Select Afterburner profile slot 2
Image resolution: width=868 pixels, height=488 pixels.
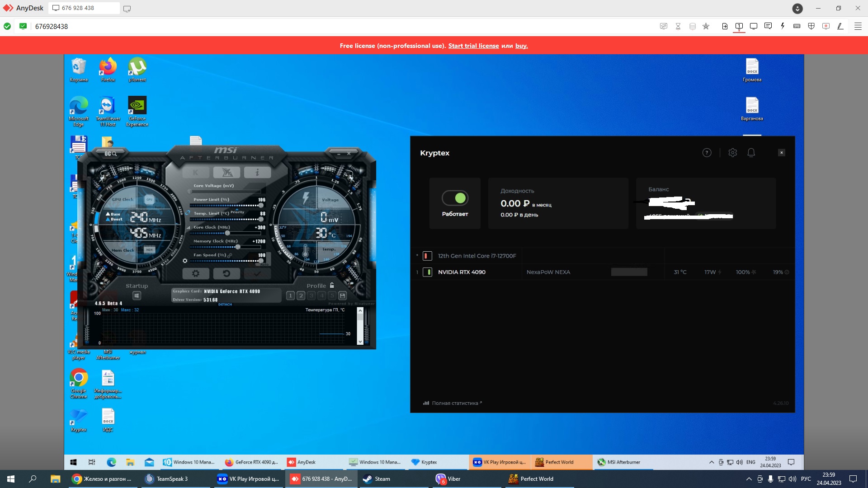point(301,296)
